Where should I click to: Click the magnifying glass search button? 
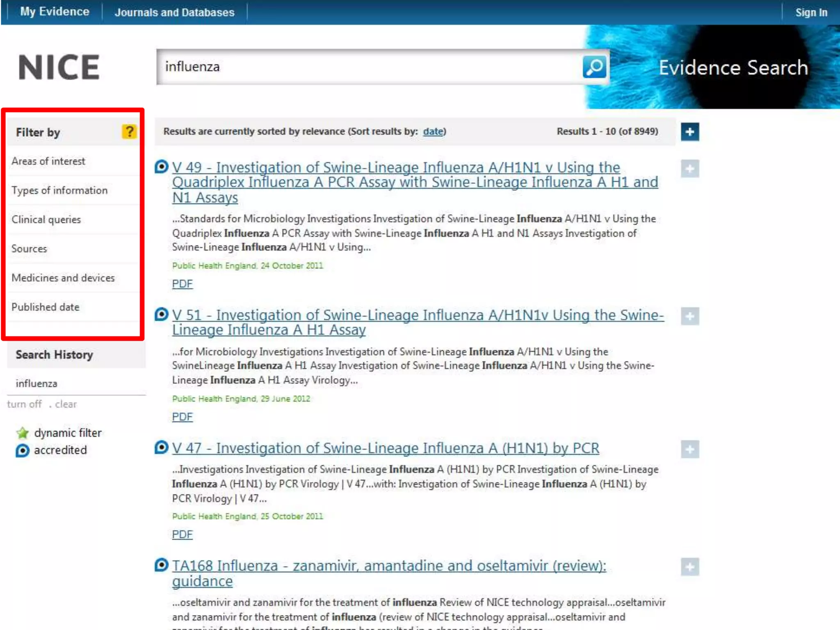pyautogui.click(x=594, y=67)
